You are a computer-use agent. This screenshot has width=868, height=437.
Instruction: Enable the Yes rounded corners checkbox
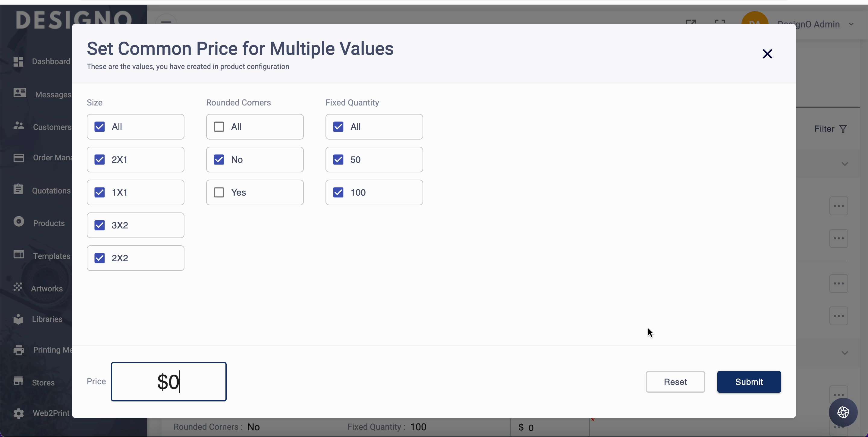point(219,192)
